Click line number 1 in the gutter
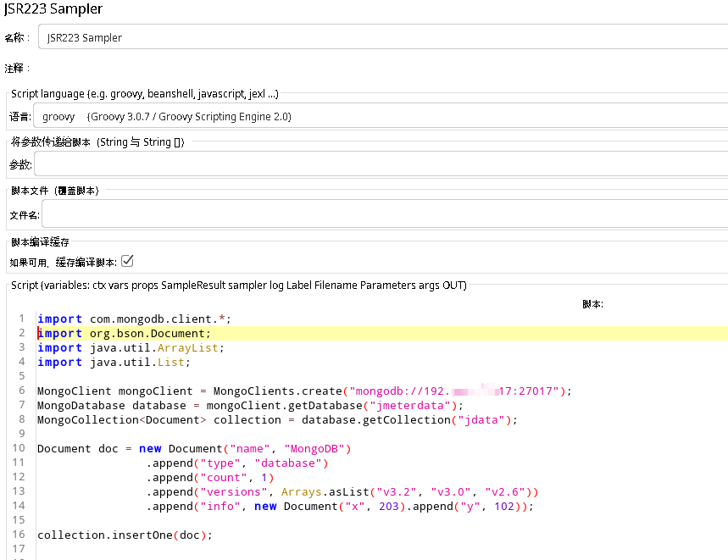Image resolution: width=728 pixels, height=560 pixels. tap(21, 319)
